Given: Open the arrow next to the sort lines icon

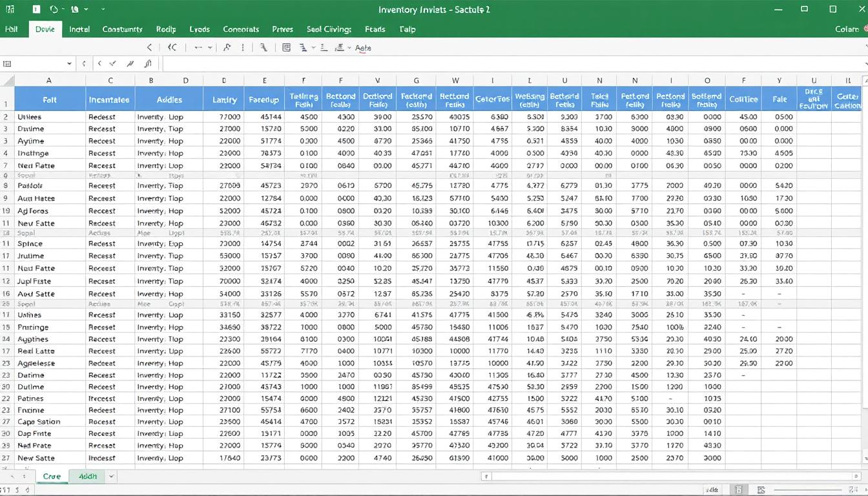Looking at the screenshot, I should point(313,48).
